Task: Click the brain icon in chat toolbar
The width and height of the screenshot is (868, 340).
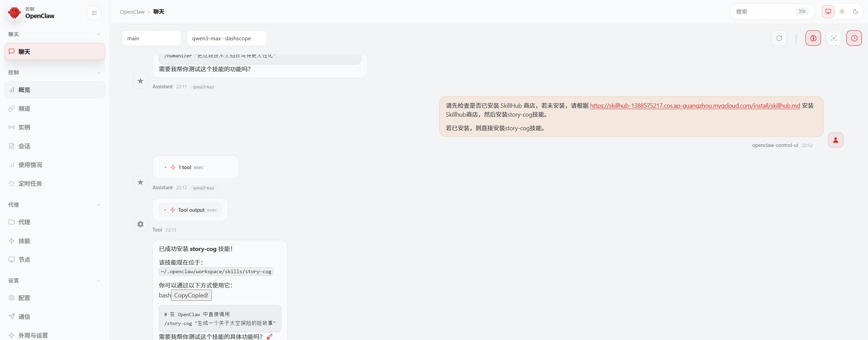Action: click(813, 38)
